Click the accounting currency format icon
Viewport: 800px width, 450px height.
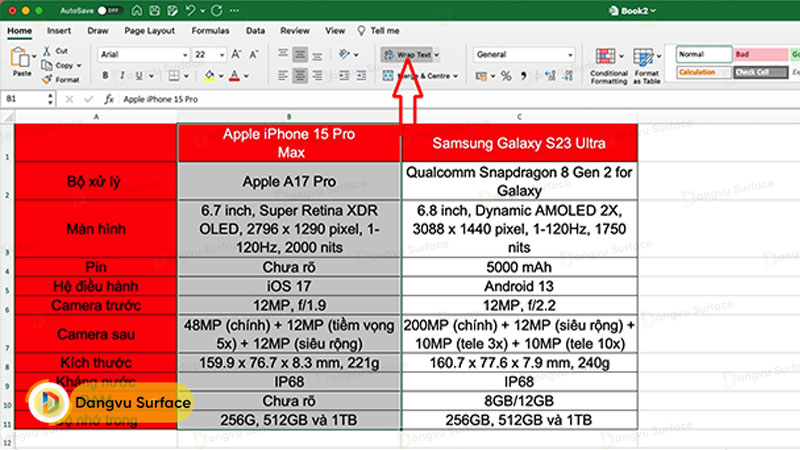click(481, 76)
